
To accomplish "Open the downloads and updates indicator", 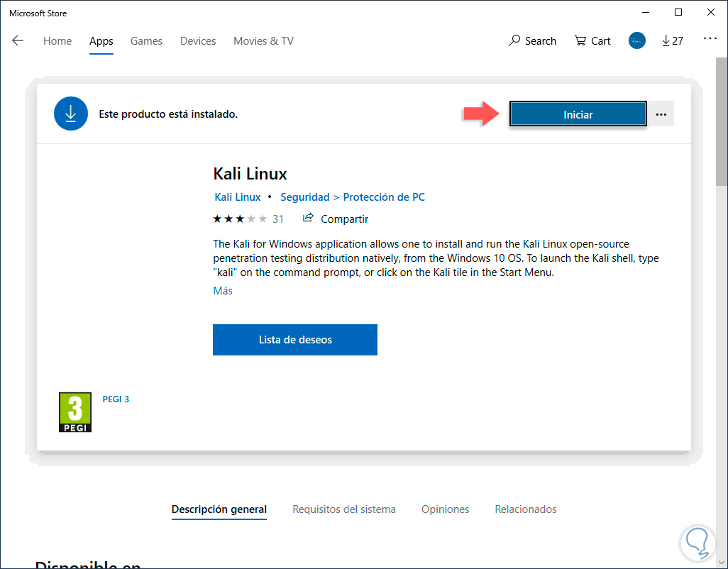I will click(x=672, y=40).
